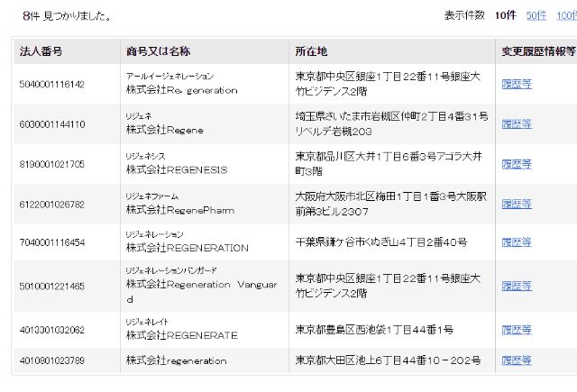Click furigana リジェネシス
577x392 pixels.
pos(145,156)
